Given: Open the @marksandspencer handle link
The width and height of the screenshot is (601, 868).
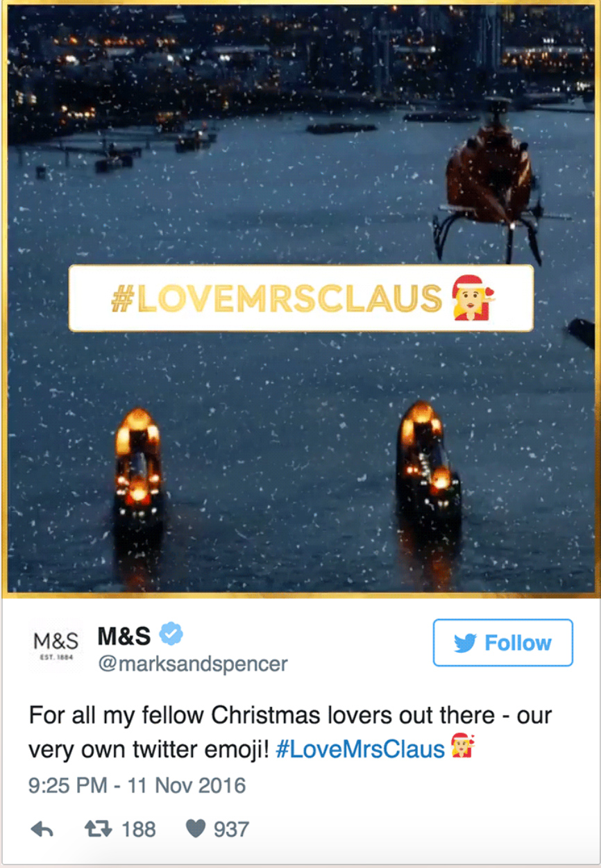Looking at the screenshot, I should [x=192, y=664].
